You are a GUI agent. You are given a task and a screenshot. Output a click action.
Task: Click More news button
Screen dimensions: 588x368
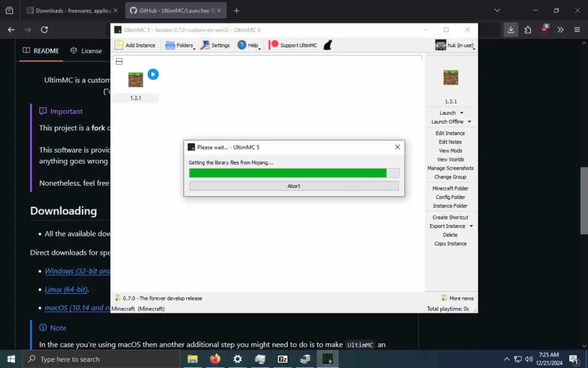coord(457,298)
